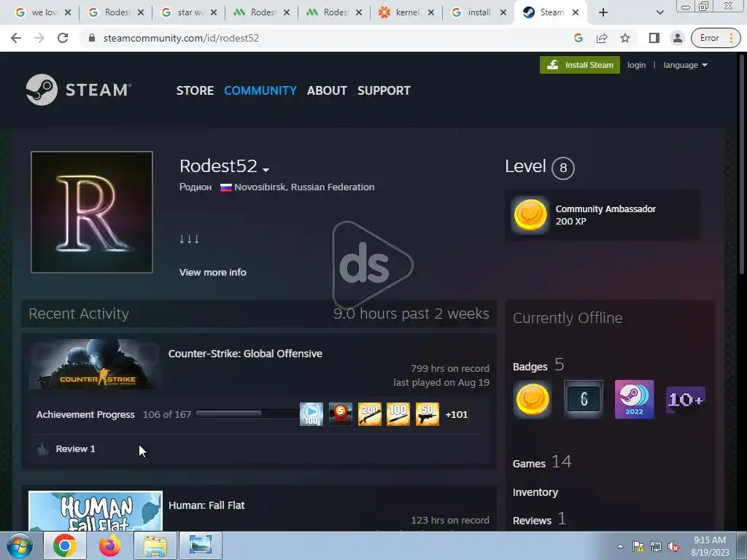Click the muted volume icon in system tray
Viewport: 747px width, 560px height.
click(x=673, y=547)
